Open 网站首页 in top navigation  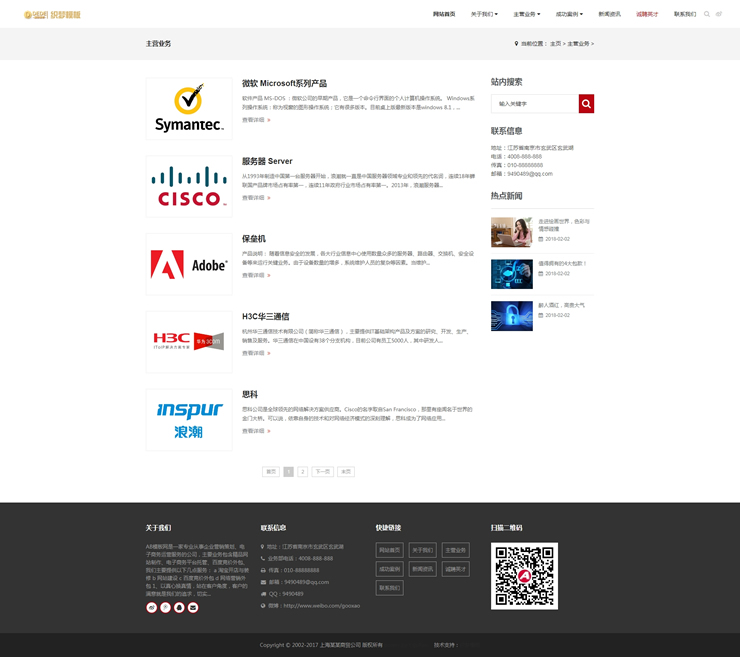click(444, 14)
